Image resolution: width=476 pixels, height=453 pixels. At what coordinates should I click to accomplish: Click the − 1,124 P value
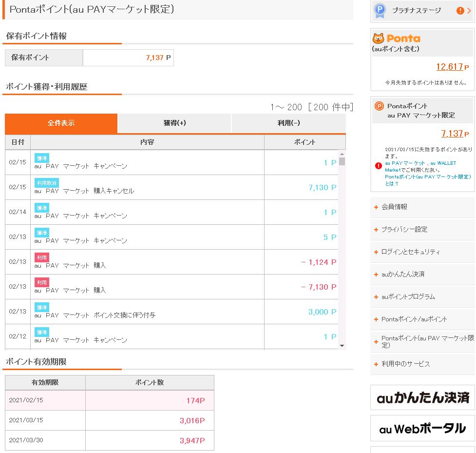coord(319,262)
